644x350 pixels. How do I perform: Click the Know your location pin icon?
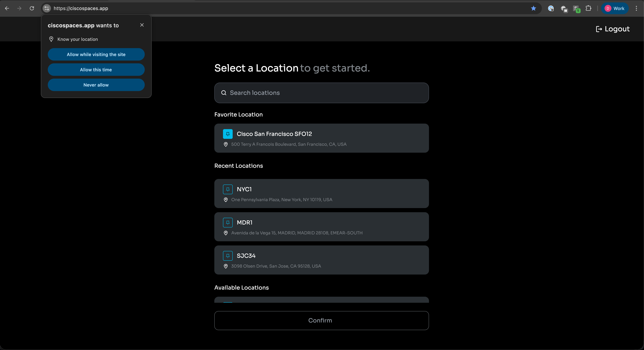click(x=51, y=39)
